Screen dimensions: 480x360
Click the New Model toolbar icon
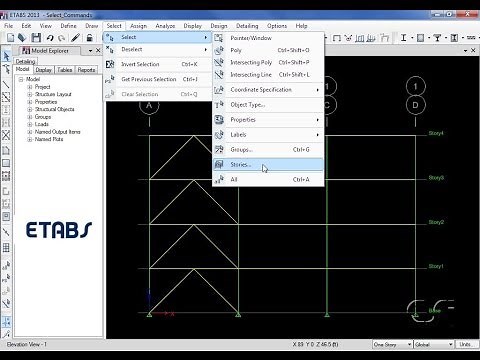pos(10,38)
